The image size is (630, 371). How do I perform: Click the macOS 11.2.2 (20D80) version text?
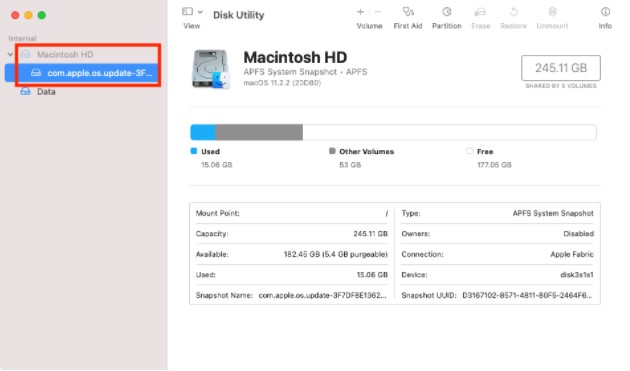click(282, 83)
